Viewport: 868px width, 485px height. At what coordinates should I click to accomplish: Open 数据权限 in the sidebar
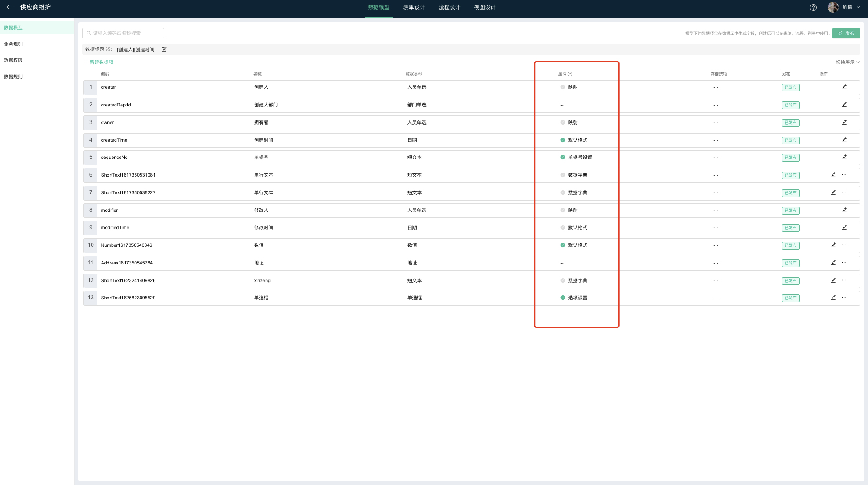pyautogui.click(x=37, y=60)
